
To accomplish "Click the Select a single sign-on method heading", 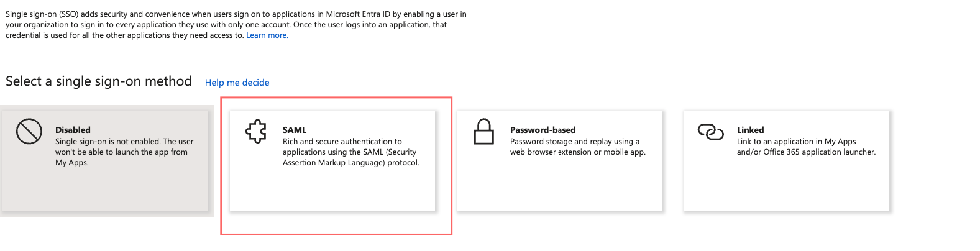I will click(99, 81).
